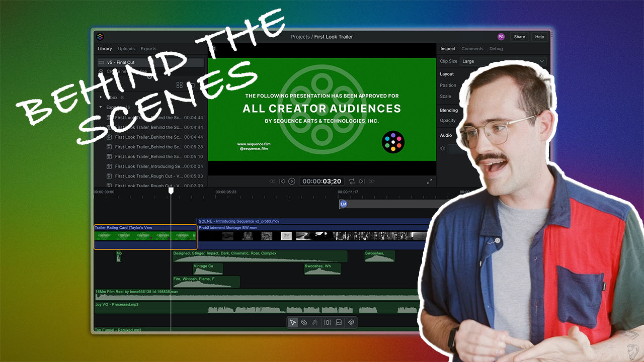Click the 00:00:05:23 ruler timestamp
Screen dimensions: 644x362
pos(226,192)
